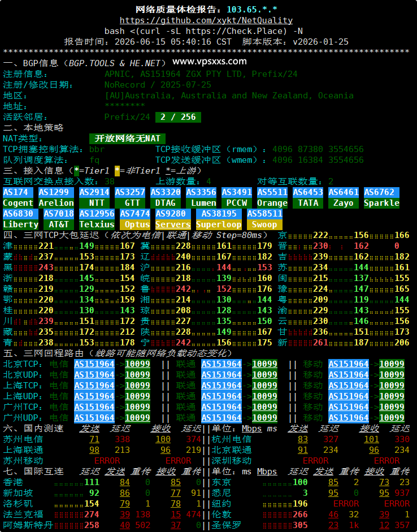This screenshot has height=532, width=417.
Task: Click the [AU]Australia region text
Action: pyautogui.click(x=229, y=96)
